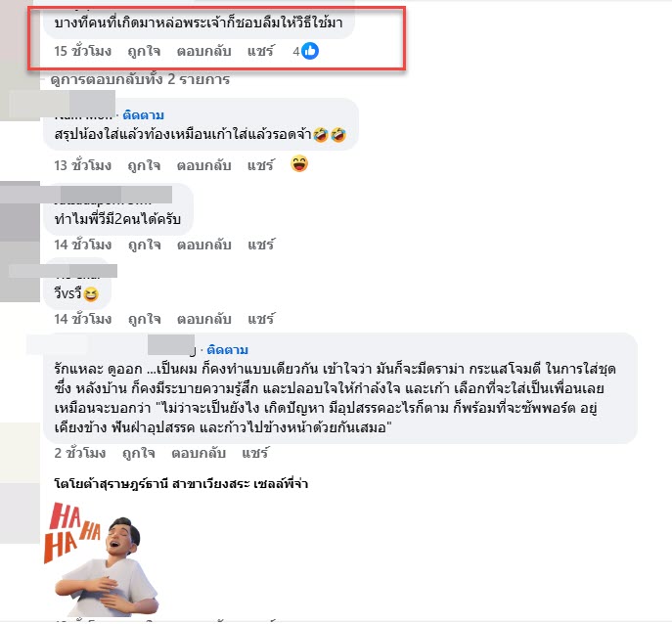The image size is (672, 624).
Task: Click 'ตอบกลับ' on the 2 ชั่วโมง comment
Action: [x=199, y=453]
